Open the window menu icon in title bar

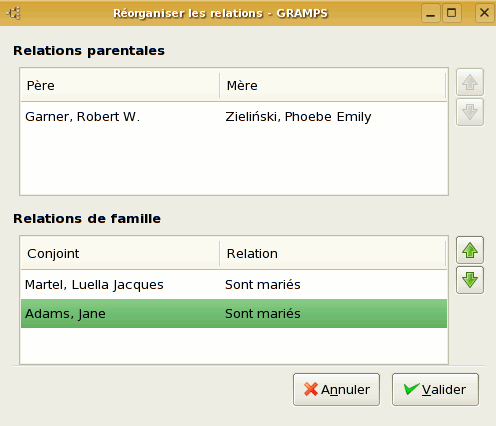13,13
